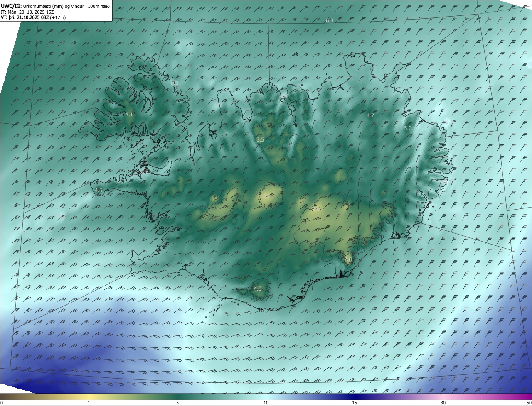Click the 4.0 value on the south coast glacier
The height and width of the screenshot is (406, 532).
tap(257, 289)
